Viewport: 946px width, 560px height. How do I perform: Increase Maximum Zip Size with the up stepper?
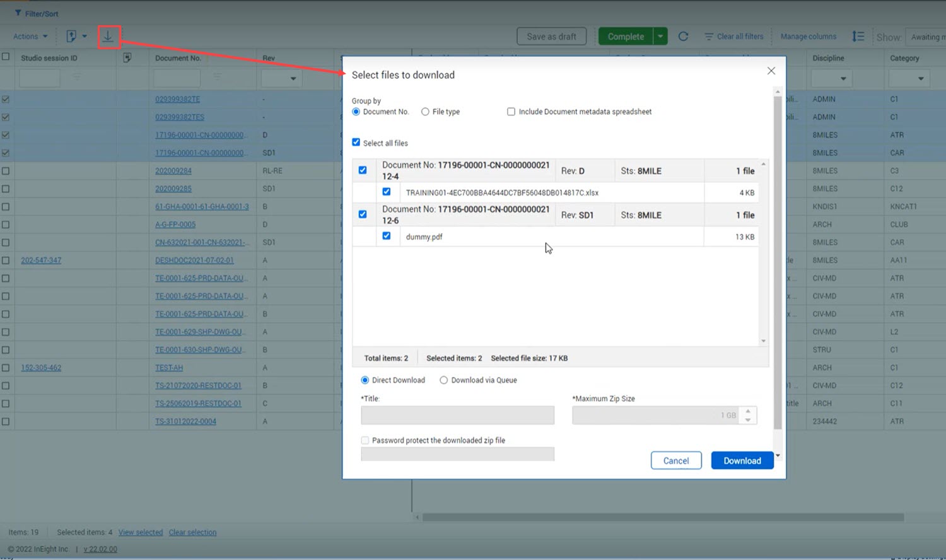[748, 411]
